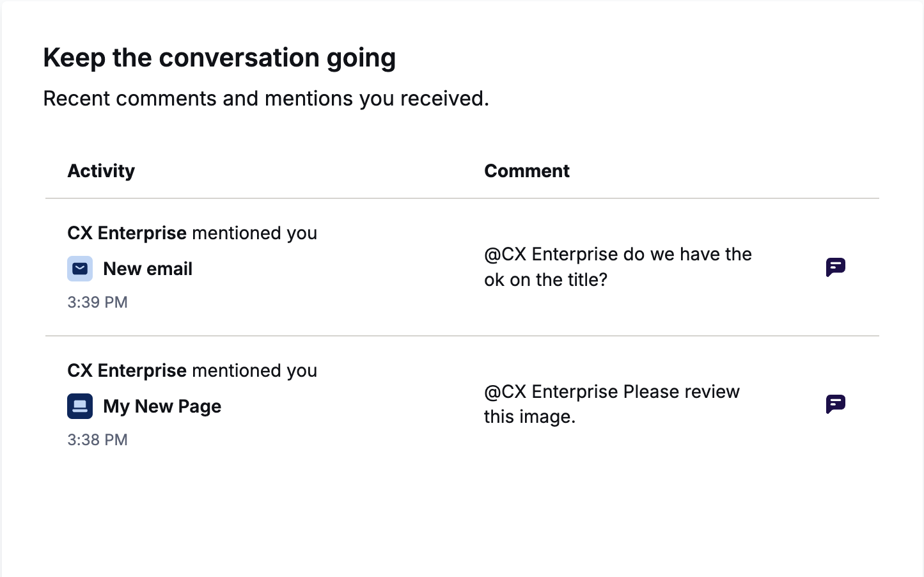Click the Activity column header
The image size is (924, 577).
[x=101, y=171]
